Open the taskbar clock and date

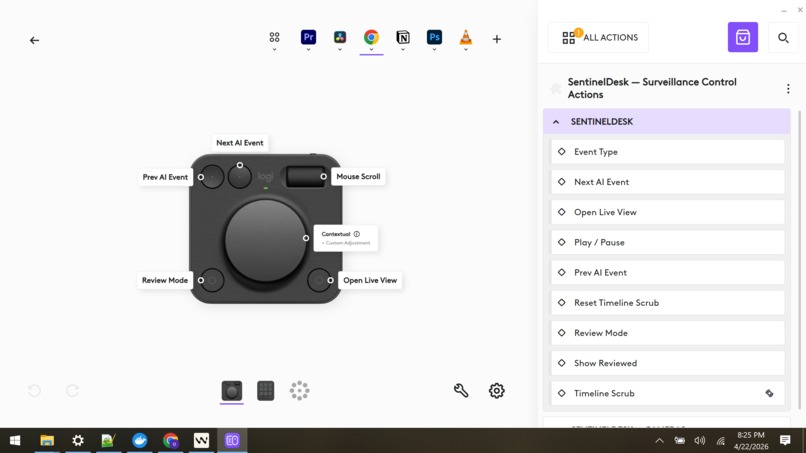pos(750,441)
